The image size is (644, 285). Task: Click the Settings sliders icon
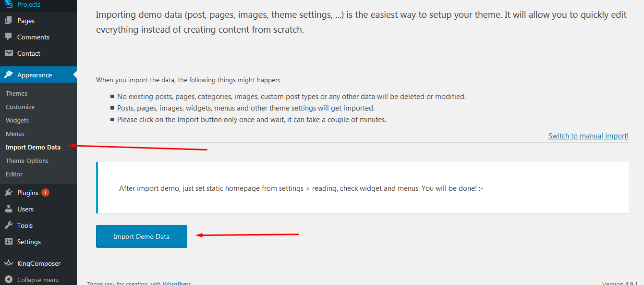click(9, 242)
